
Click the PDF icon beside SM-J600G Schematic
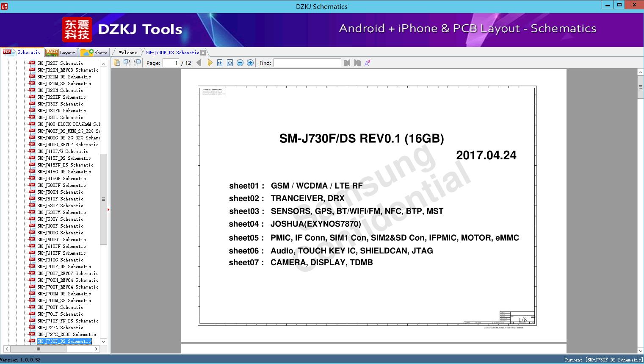coord(32,232)
